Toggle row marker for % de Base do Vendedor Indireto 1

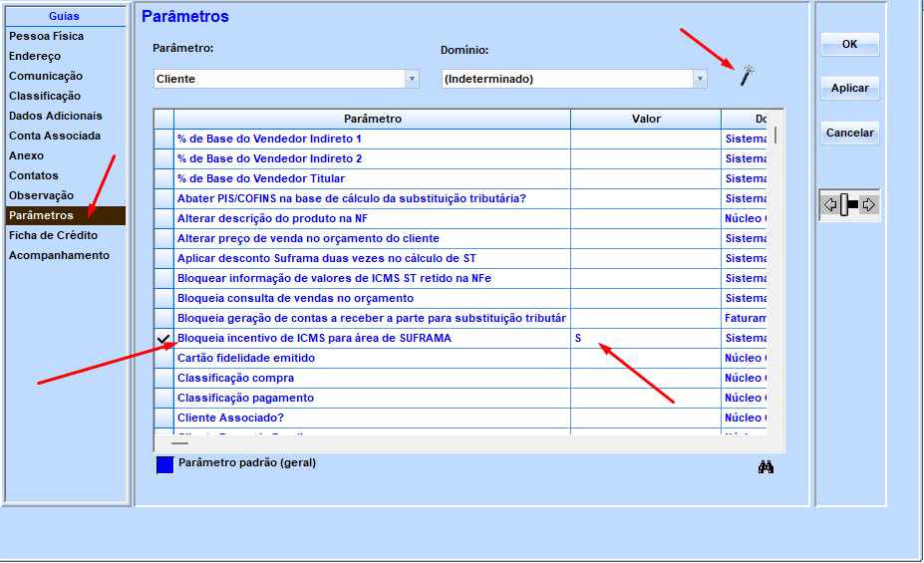(x=163, y=139)
